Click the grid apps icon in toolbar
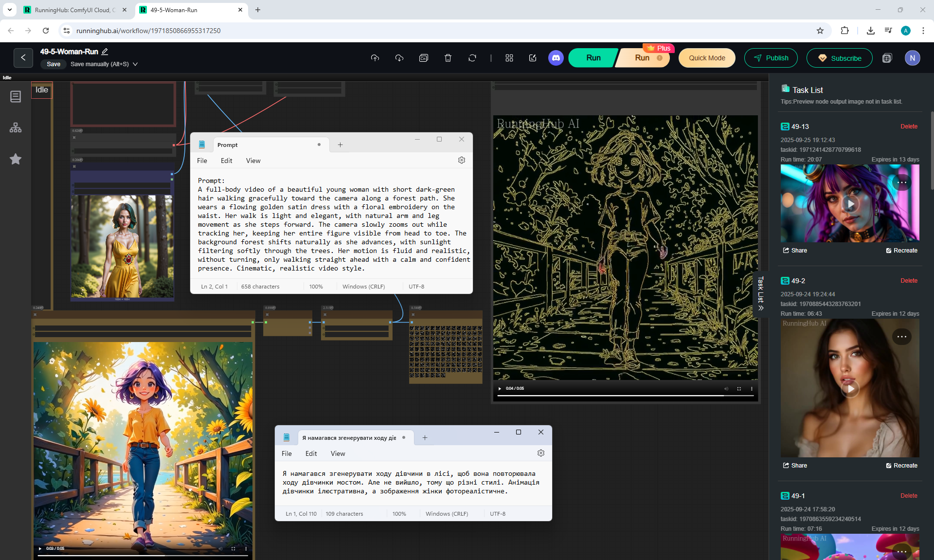This screenshot has height=560, width=934. coord(509,58)
